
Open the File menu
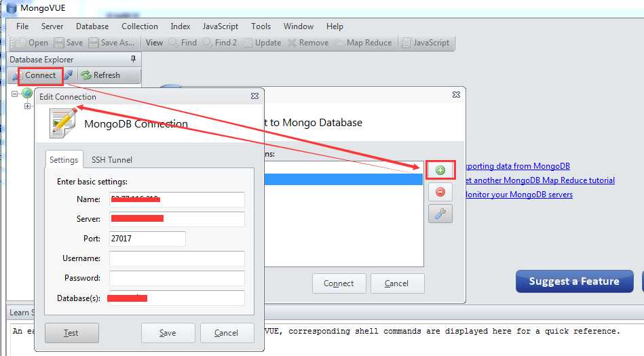[22, 26]
